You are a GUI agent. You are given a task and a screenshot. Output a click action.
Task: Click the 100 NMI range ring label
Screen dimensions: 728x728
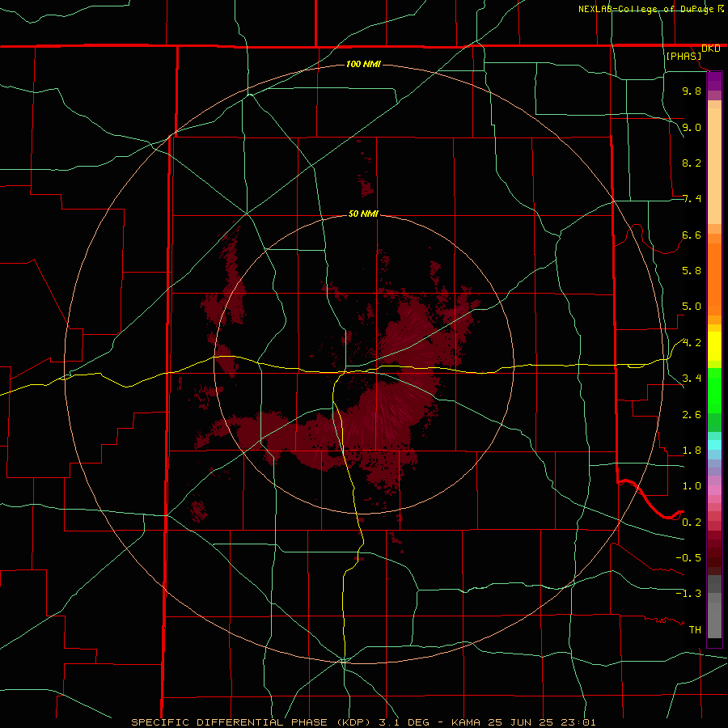tap(363, 64)
